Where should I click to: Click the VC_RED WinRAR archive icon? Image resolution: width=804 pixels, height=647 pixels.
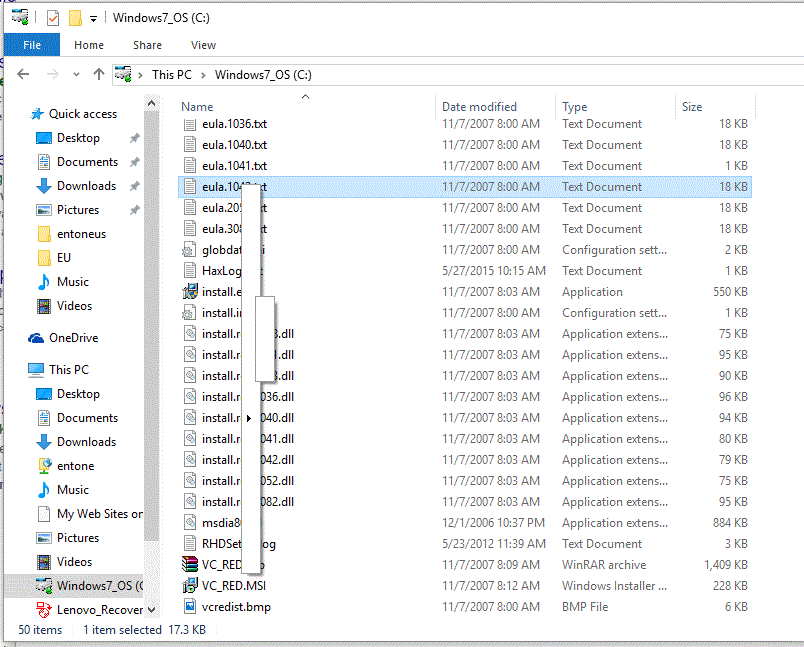point(190,564)
